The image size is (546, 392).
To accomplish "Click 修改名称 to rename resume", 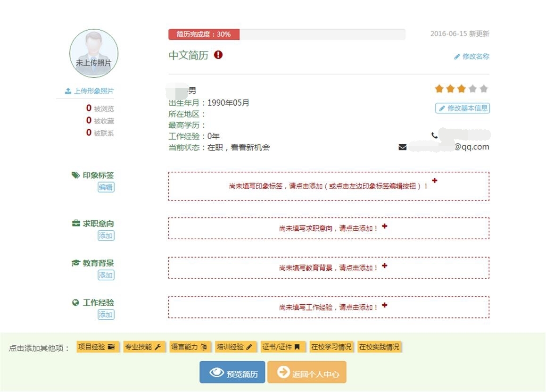I will click(472, 57).
